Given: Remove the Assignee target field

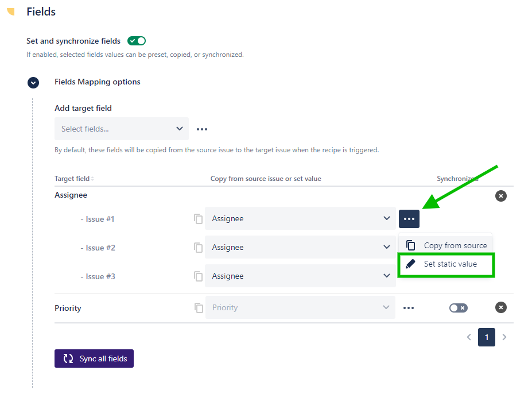Looking at the screenshot, I should 501,196.
